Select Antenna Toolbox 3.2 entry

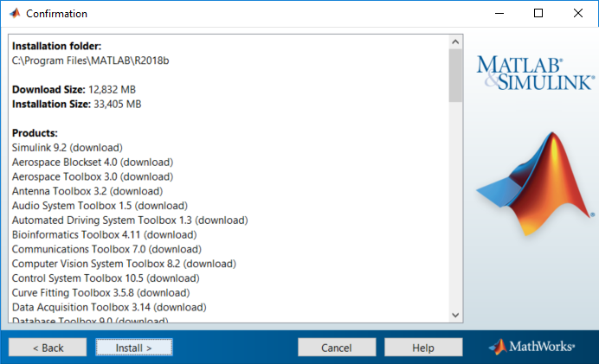click(x=87, y=191)
